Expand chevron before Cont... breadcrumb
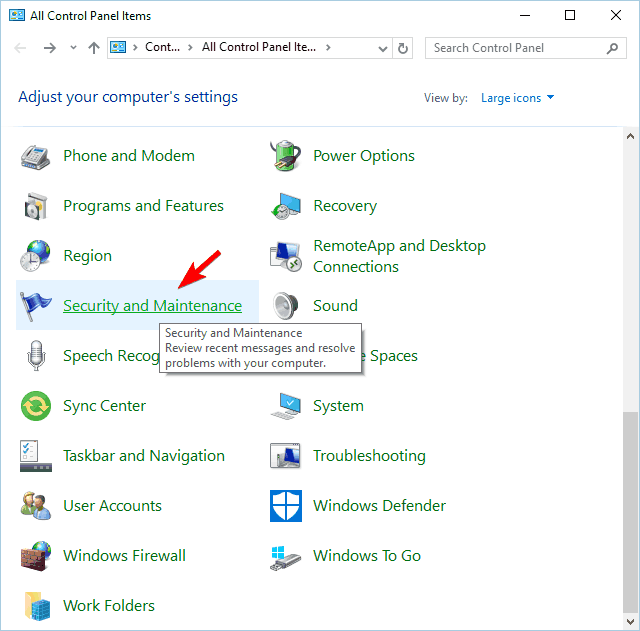This screenshot has width=640, height=631. (135, 48)
